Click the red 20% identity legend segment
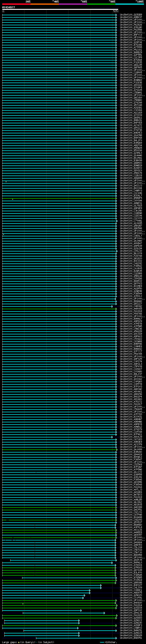Screen dimensions: 146x644 pyautogui.click(x=16, y=4)
